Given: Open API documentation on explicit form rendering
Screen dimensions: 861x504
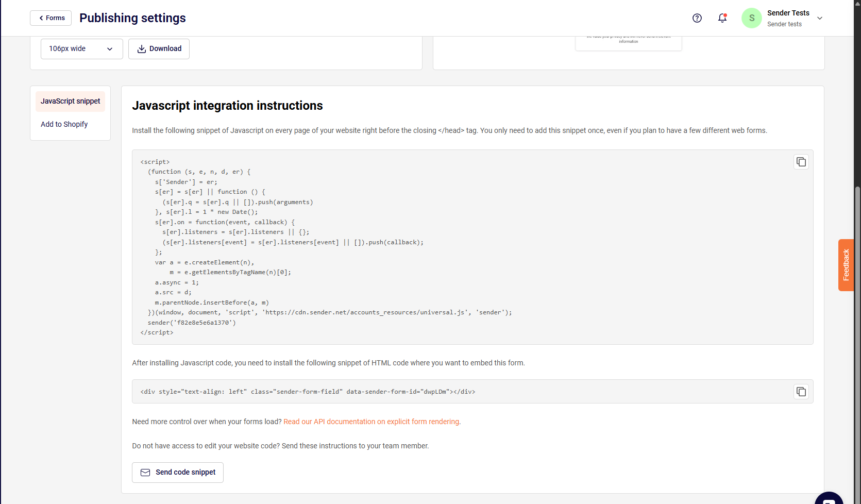Looking at the screenshot, I should click(x=371, y=422).
